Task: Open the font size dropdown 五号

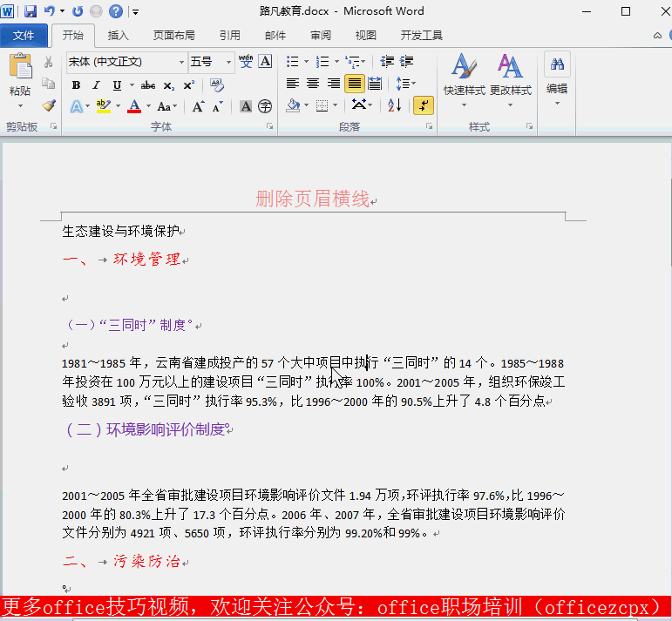Action: pos(229,62)
